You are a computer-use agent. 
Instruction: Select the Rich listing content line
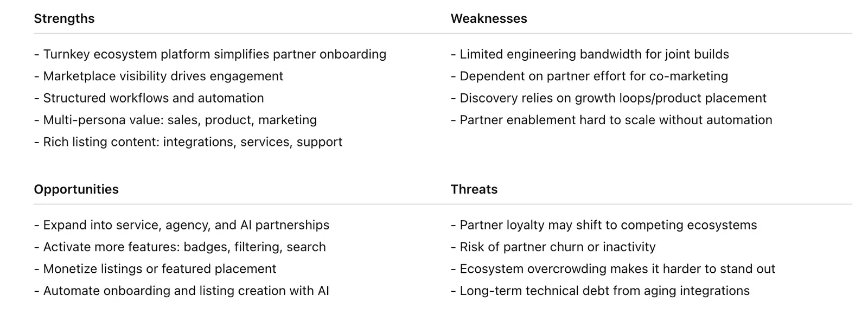click(188, 142)
